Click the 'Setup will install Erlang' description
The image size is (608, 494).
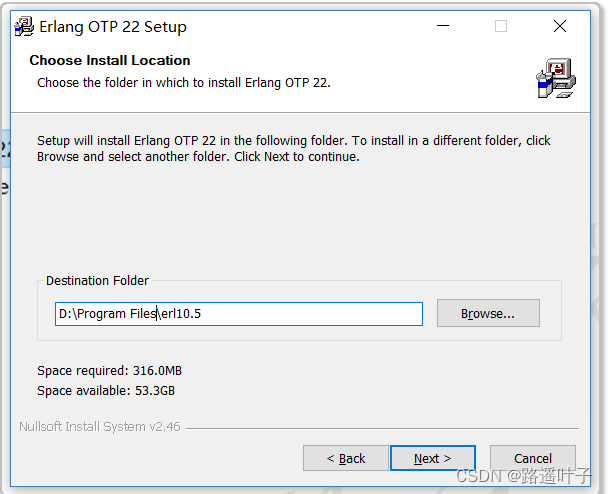[294, 149]
